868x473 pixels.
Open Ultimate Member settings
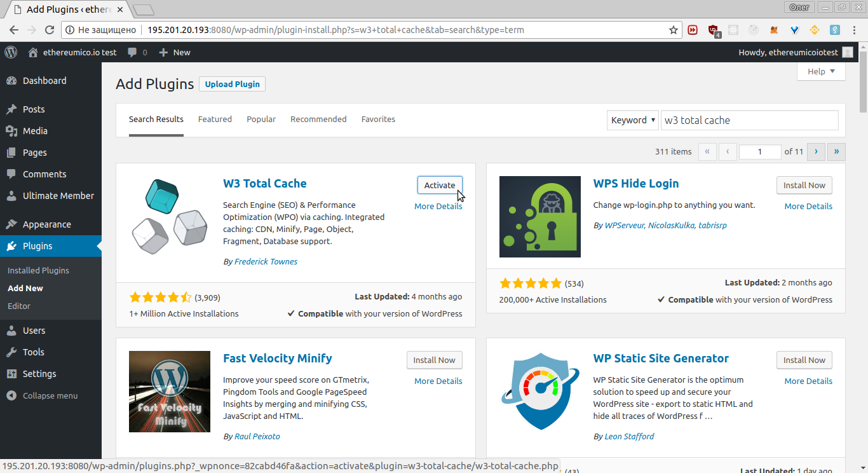51,196
